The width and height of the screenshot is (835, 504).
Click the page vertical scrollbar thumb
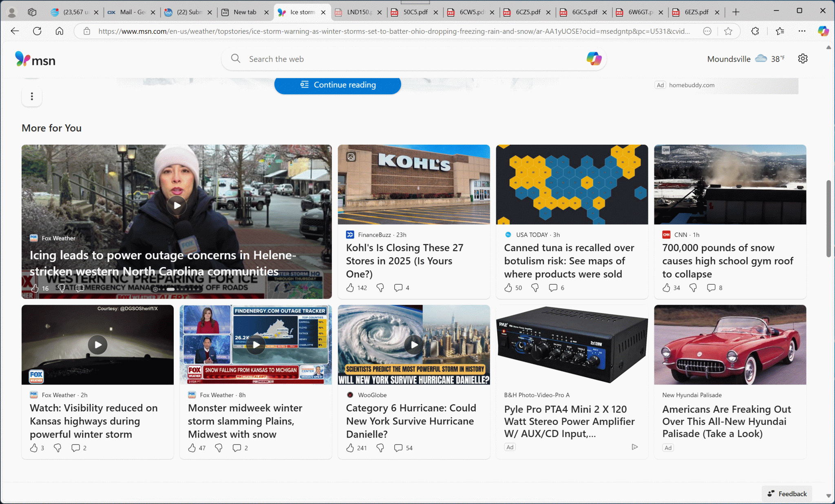(x=828, y=219)
